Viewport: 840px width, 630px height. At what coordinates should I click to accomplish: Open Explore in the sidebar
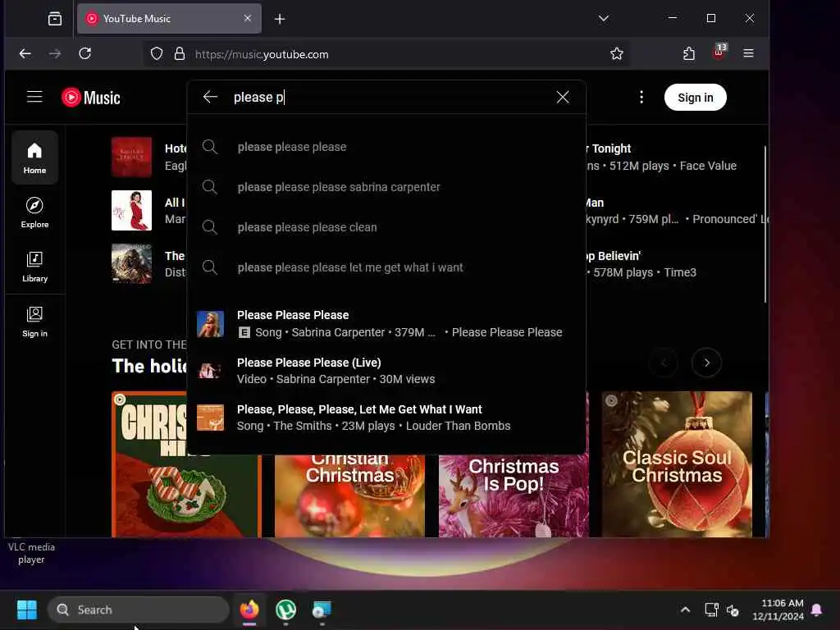[x=34, y=212]
